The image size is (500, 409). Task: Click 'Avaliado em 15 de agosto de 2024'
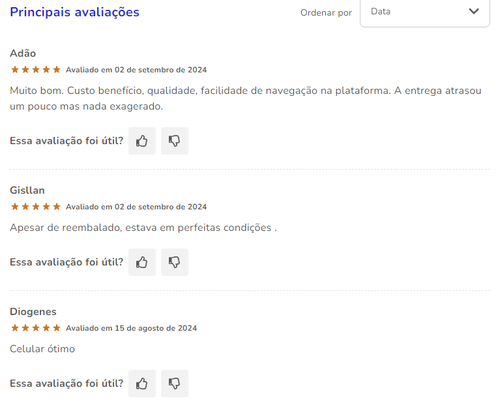(131, 328)
